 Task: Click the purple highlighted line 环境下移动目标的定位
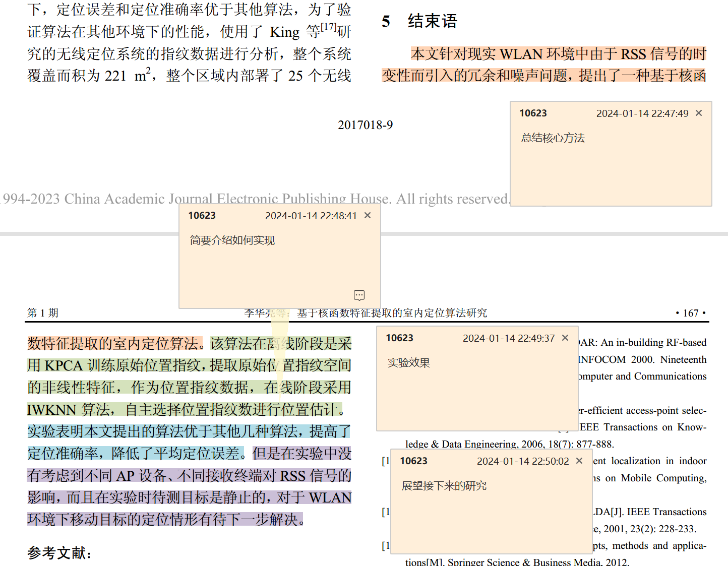(x=165, y=519)
